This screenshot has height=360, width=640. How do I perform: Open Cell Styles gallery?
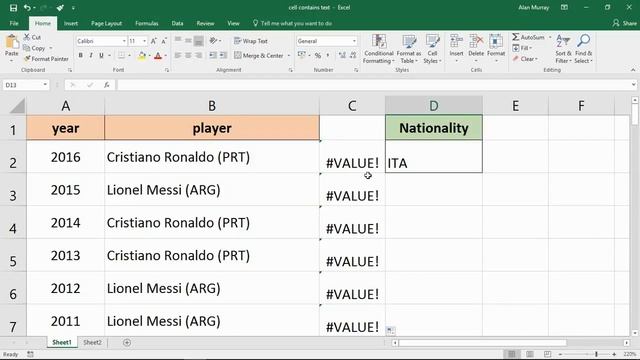(x=432, y=49)
